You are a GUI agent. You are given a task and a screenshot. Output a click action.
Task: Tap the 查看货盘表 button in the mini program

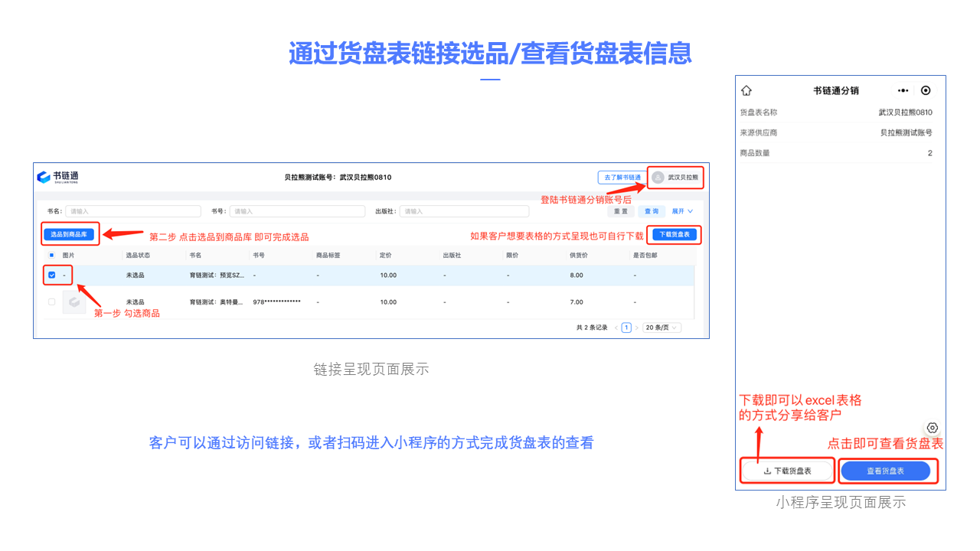885,471
